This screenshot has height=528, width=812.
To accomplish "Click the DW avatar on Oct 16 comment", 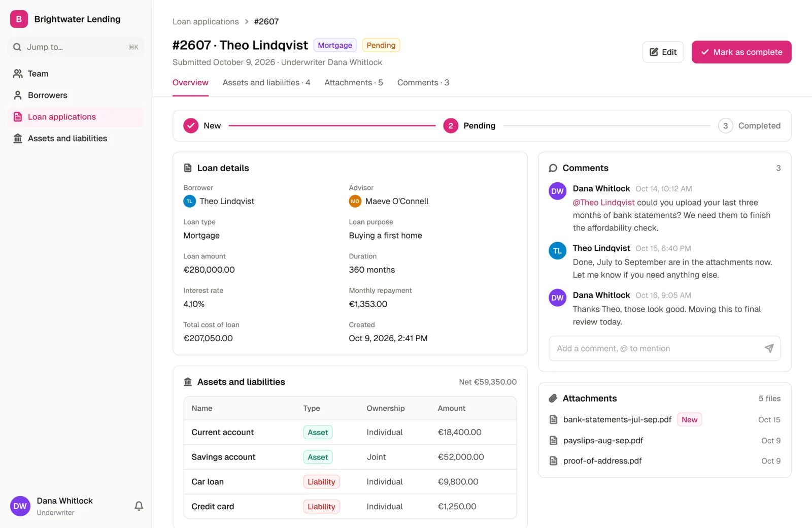I will [x=557, y=298].
